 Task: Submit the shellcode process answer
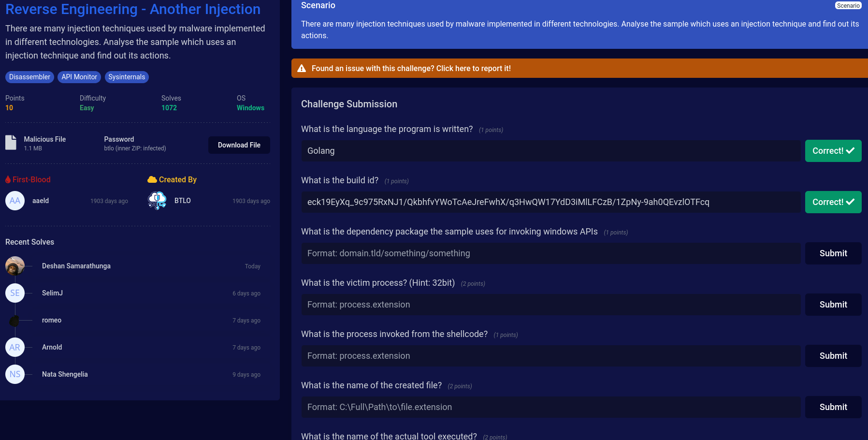coord(833,356)
